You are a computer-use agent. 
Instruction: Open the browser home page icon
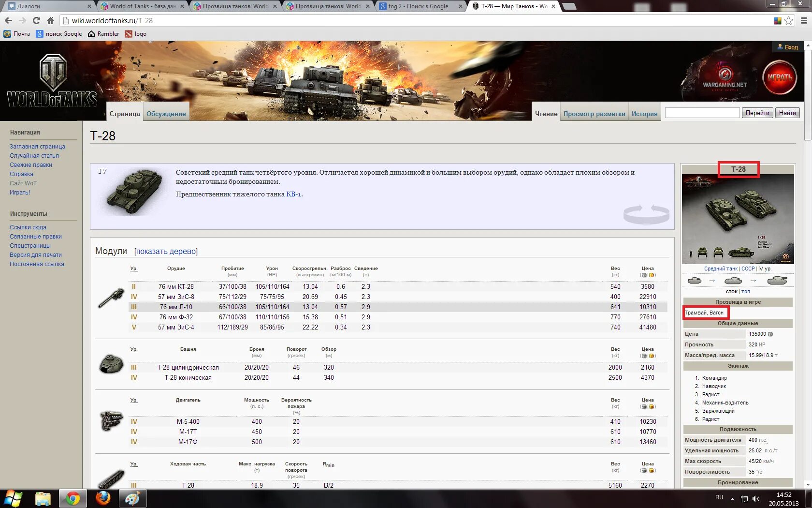(x=50, y=20)
